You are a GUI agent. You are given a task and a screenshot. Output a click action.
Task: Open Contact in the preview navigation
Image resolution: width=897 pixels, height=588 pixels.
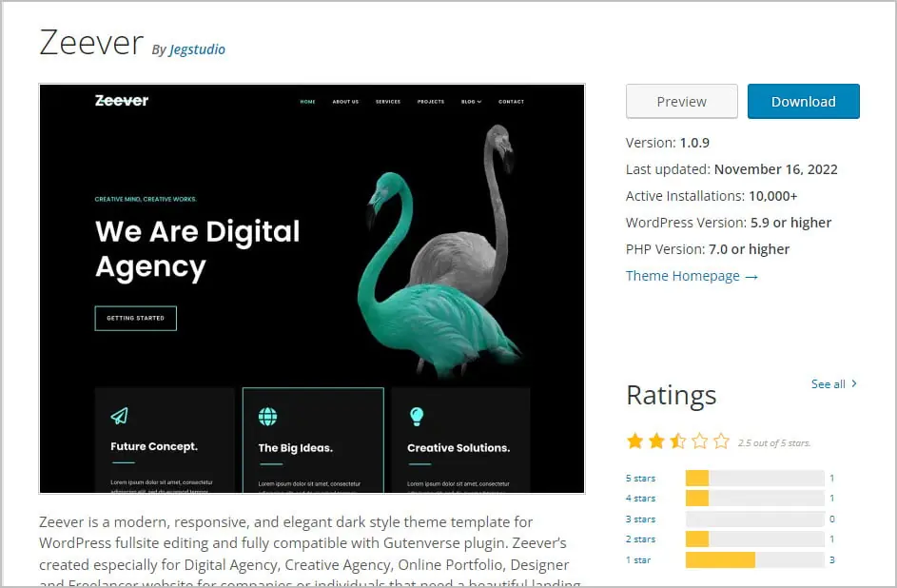click(x=511, y=102)
